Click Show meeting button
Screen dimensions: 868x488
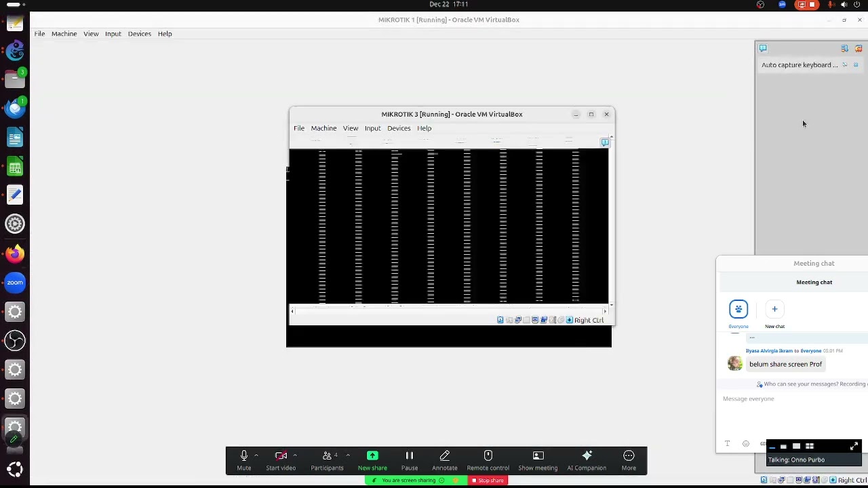tap(538, 460)
